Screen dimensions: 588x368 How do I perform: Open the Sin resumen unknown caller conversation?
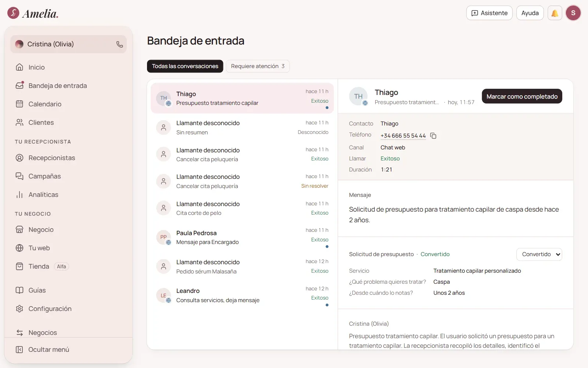coord(242,127)
